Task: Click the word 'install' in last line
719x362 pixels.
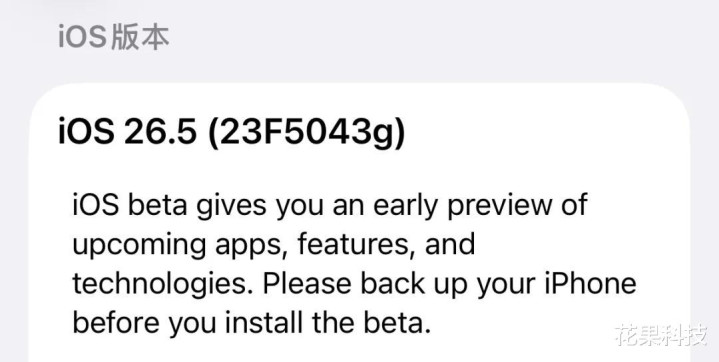Action: (x=264, y=323)
